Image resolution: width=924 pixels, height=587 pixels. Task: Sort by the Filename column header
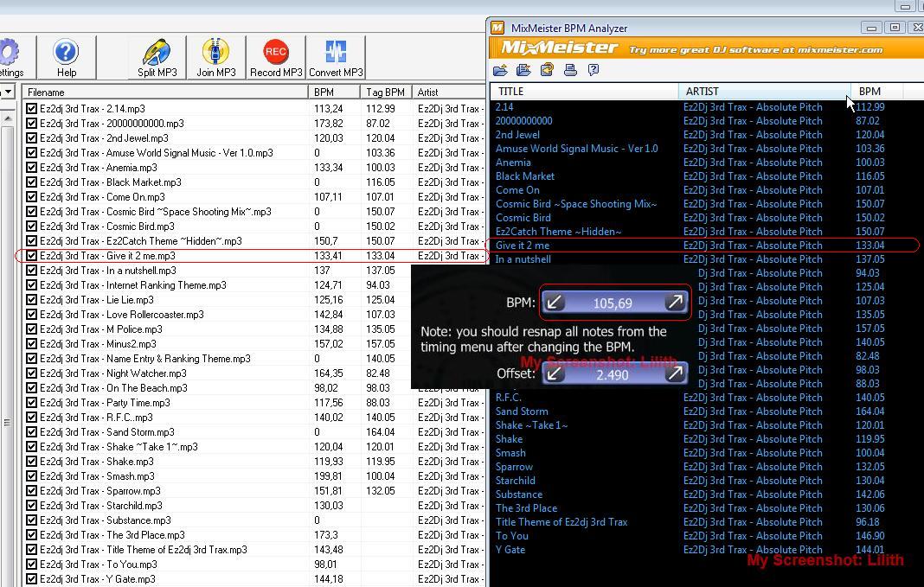point(165,92)
